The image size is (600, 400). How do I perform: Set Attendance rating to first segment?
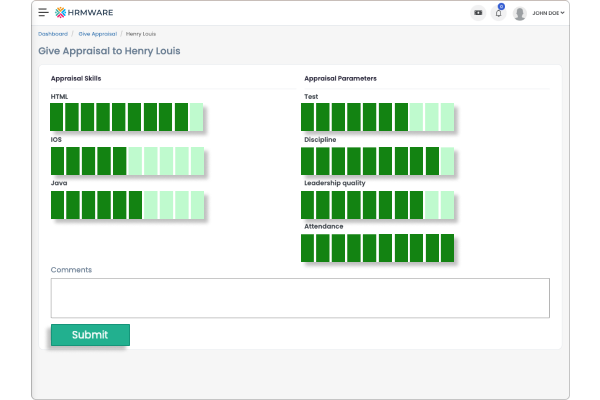point(308,248)
